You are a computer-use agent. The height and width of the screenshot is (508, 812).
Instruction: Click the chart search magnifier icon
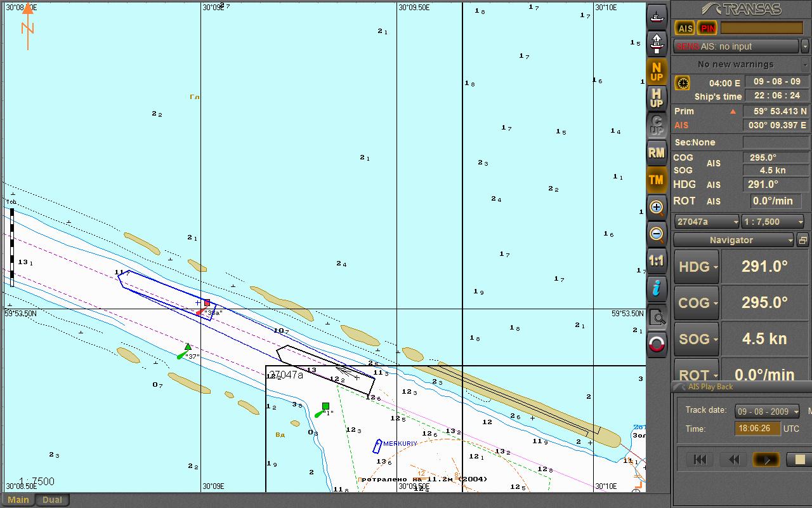[657, 317]
